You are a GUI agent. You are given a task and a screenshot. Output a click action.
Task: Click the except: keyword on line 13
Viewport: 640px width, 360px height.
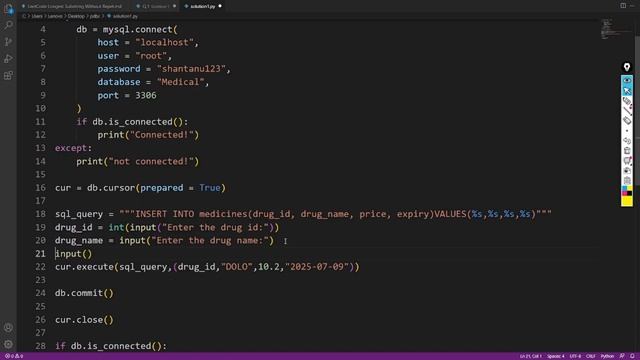coord(73,148)
